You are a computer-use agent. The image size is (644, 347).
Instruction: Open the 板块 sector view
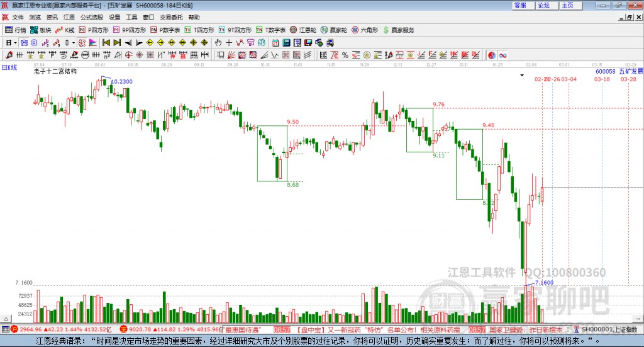point(40,30)
